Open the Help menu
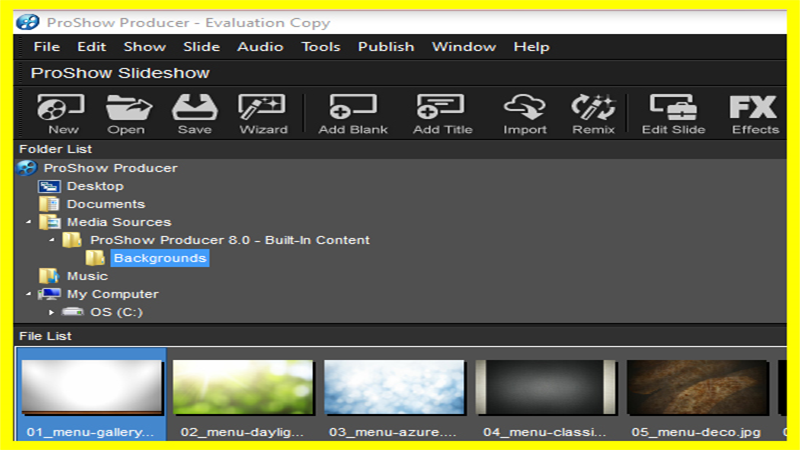 pos(532,47)
